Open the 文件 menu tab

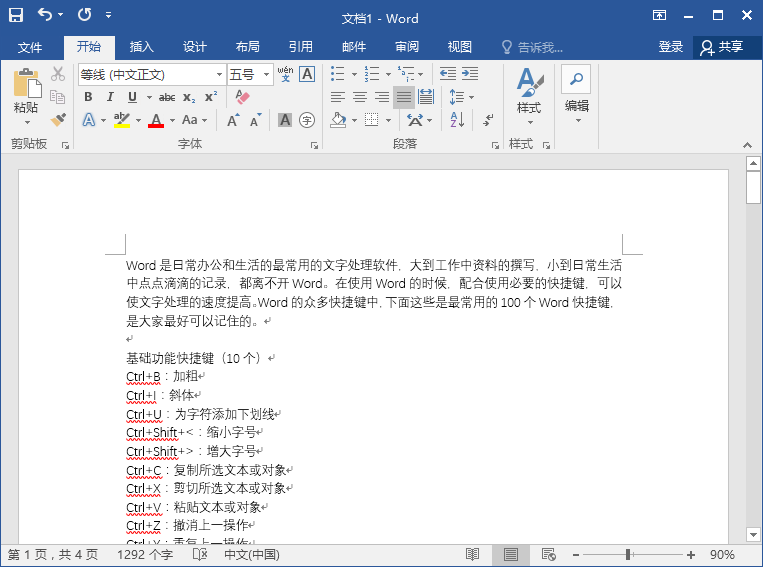[x=30, y=47]
